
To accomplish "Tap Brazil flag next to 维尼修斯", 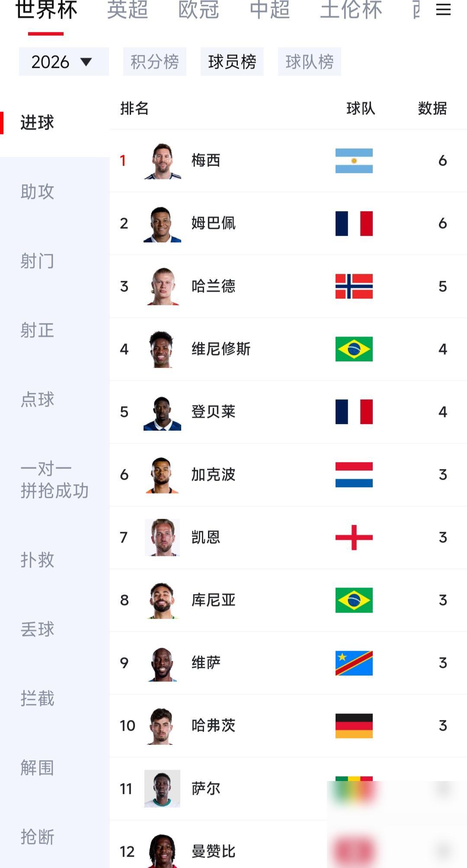I will pos(354,349).
